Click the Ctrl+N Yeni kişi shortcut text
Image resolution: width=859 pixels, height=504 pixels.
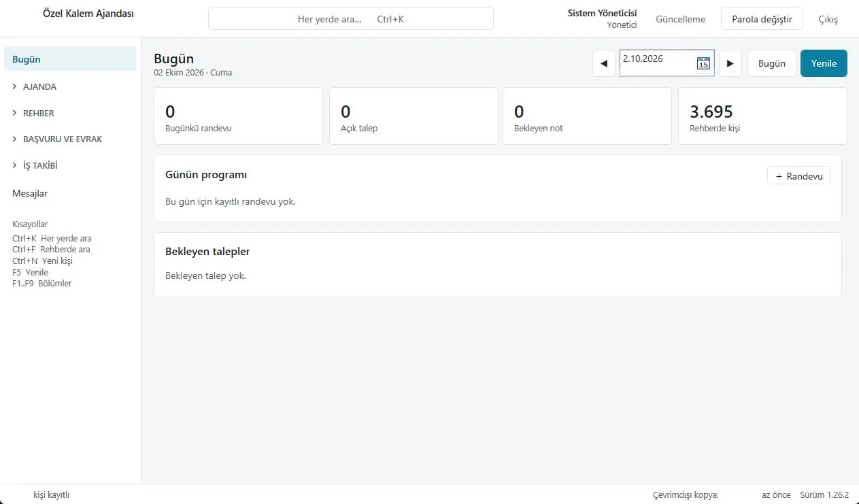(x=42, y=261)
